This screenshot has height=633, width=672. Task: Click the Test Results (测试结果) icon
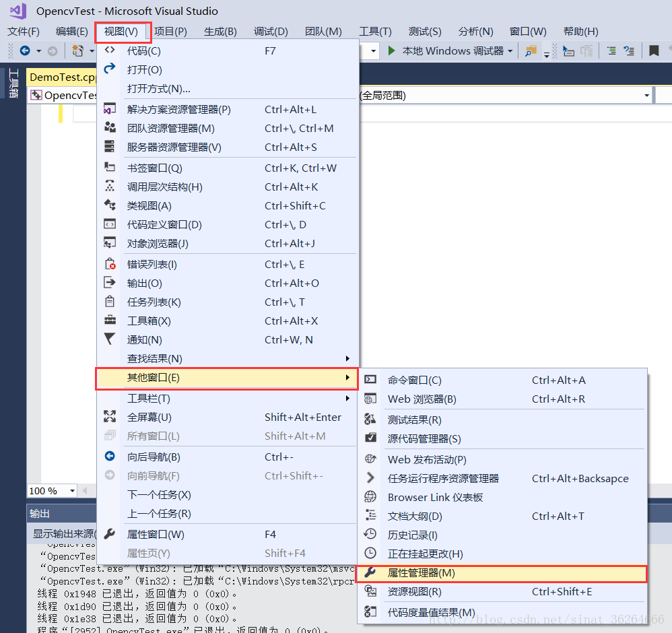coord(370,419)
